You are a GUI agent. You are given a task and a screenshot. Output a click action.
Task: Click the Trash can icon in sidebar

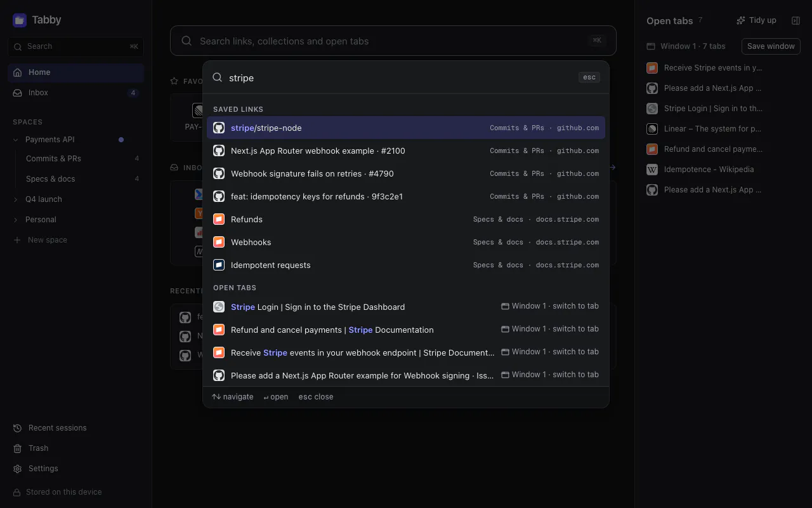pyautogui.click(x=18, y=448)
